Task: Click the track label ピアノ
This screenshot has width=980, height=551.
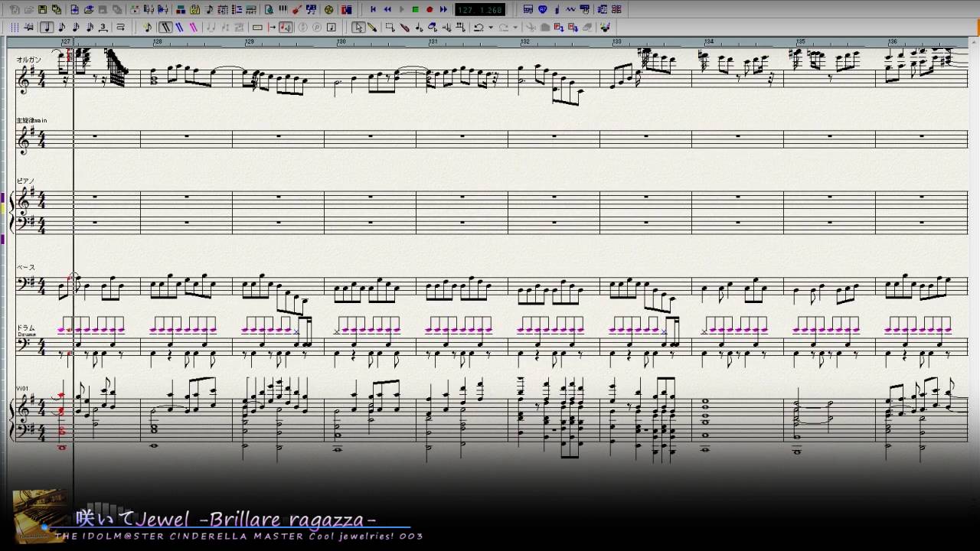Action: [26, 181]
